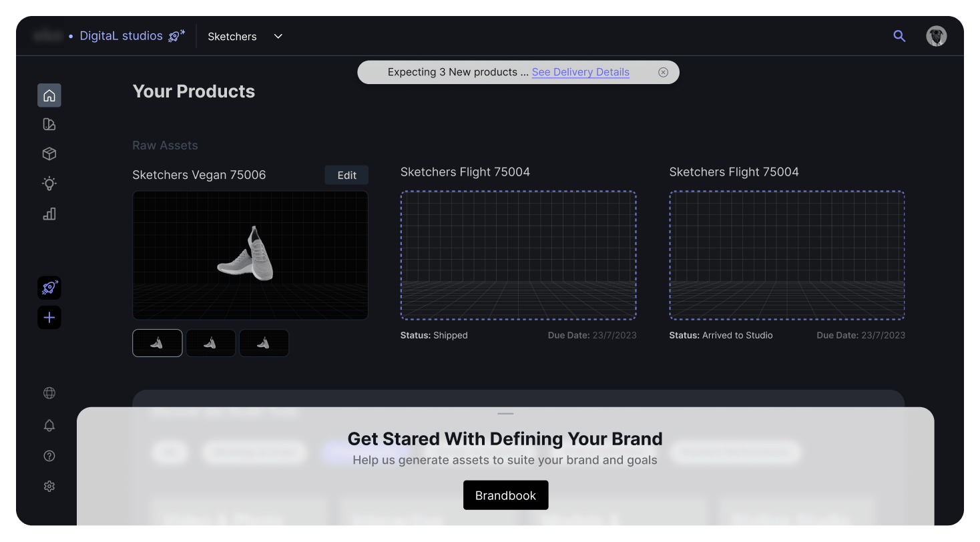Image resolution: width=980 pixels, height=542 pixels.
Task: Click the Your Products heading
Action: click(x=194, y=91)
